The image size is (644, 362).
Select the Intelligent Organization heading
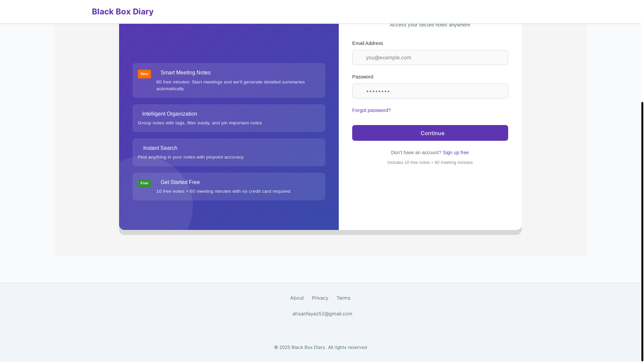click(170, 114)
